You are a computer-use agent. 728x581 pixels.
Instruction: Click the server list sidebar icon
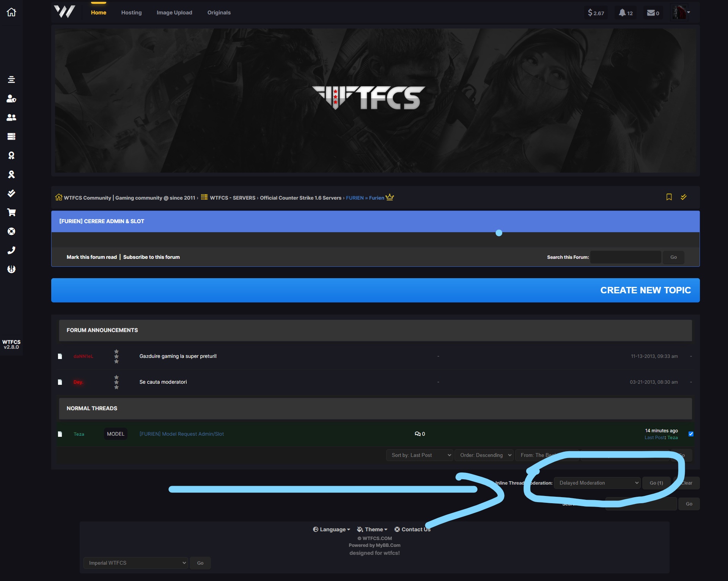[x=11, y=137]
